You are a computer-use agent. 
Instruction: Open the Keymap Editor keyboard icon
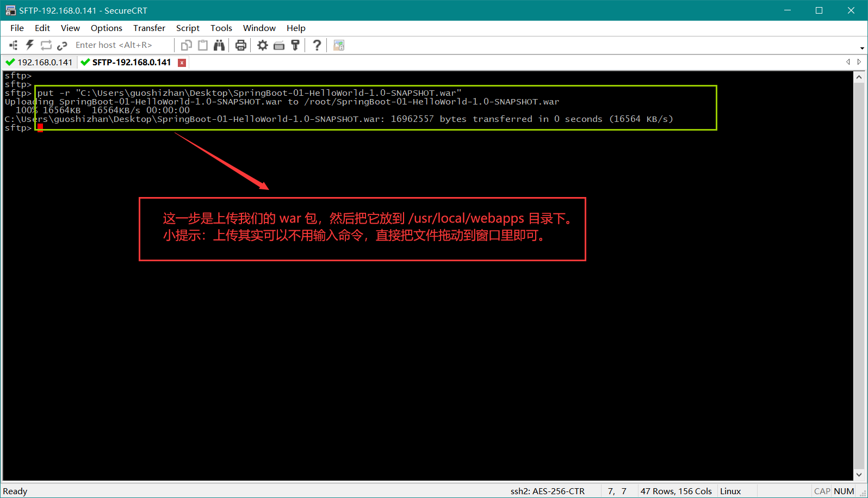279,45
